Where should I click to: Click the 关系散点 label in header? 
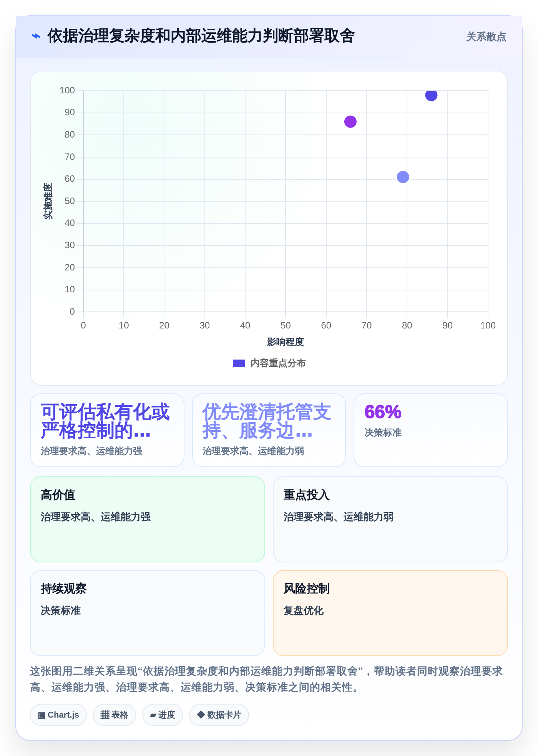(x=486, y=37)
